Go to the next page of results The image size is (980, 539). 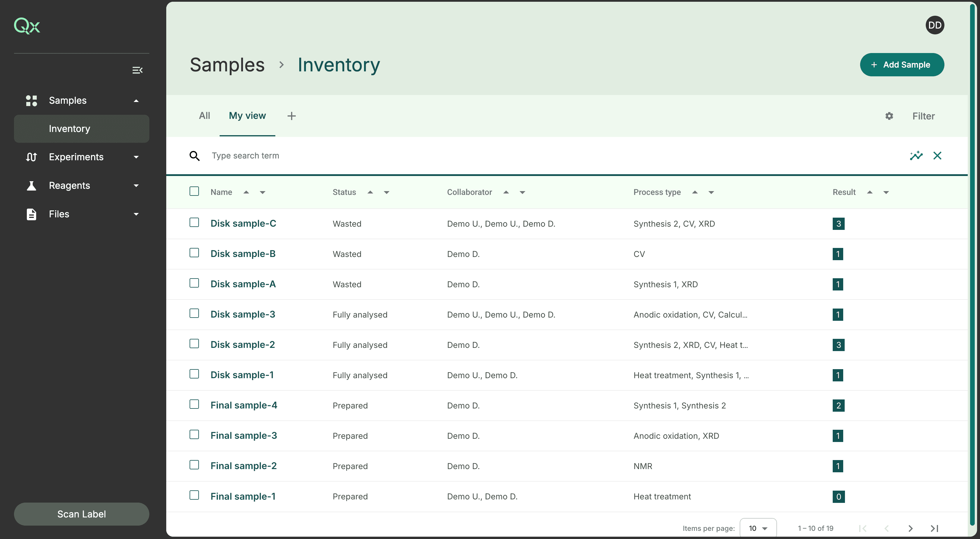910,528
